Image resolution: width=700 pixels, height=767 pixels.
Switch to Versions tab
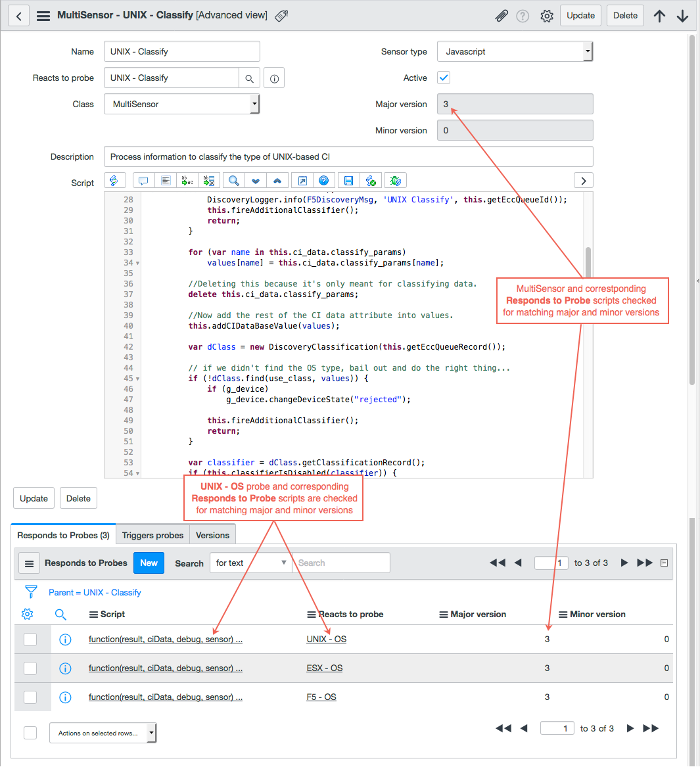click(212, 535)
